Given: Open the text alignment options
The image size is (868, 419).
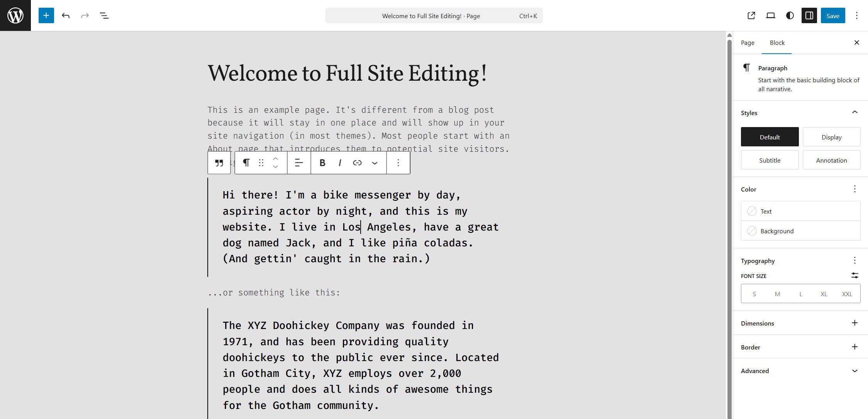Looking at the screenshot, I should click(299, 163).
